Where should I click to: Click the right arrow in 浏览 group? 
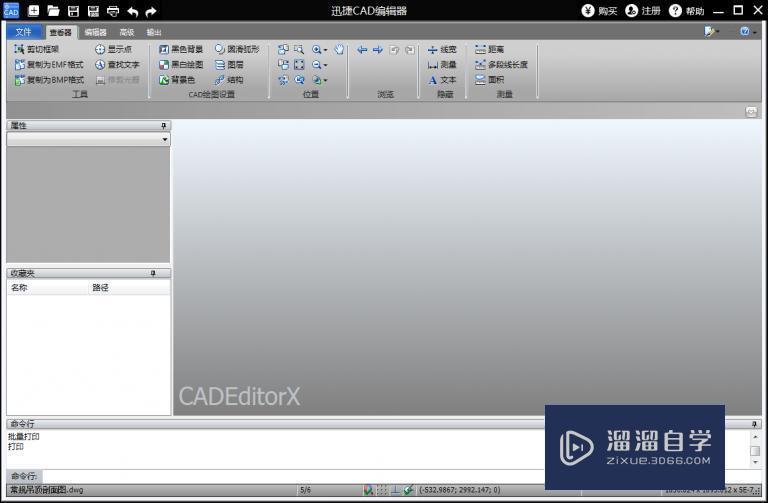[378, 49]
